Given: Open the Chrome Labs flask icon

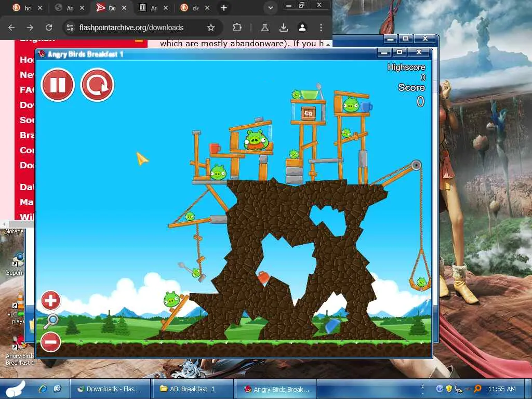Looking at the screenshot, I should pos(265,28).
